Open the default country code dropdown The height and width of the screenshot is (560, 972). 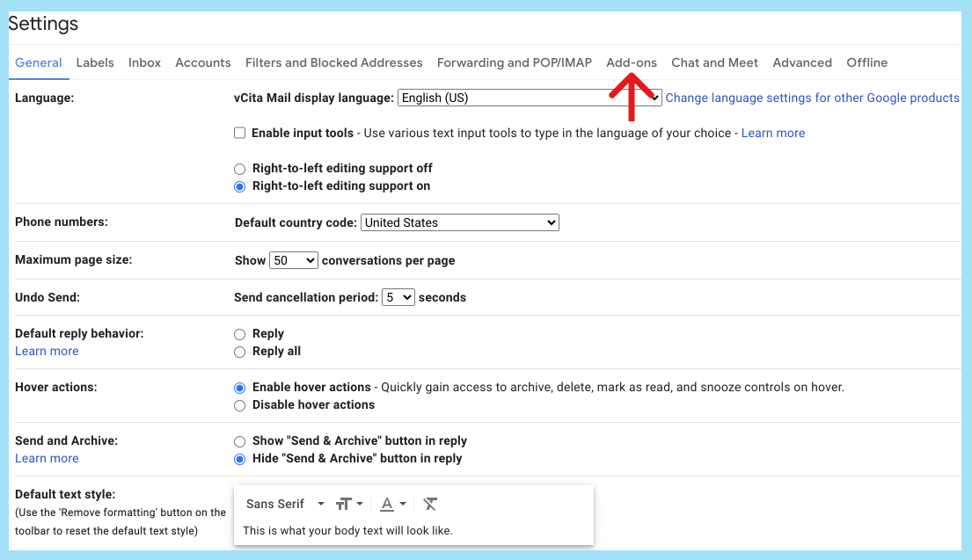click(459, 222)
